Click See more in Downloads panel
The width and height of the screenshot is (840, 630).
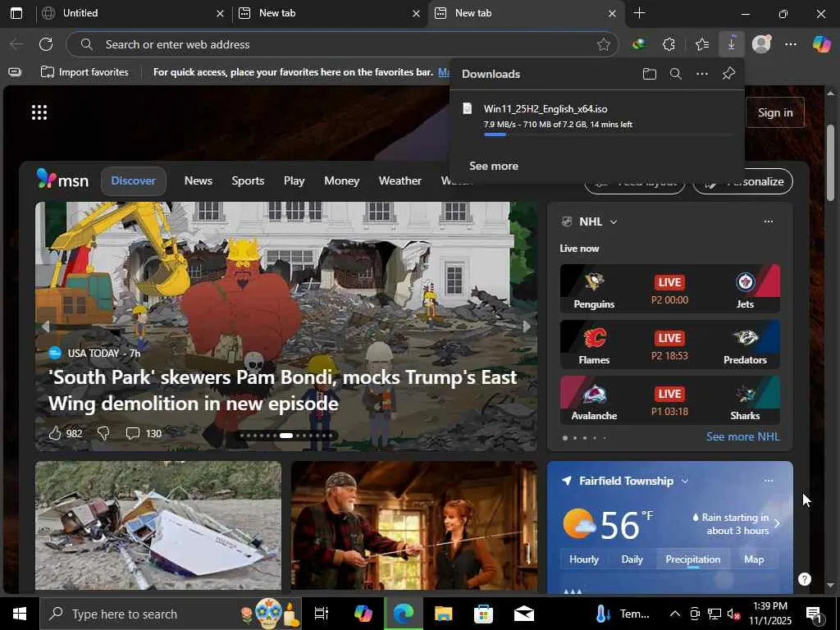tap(493, 166)
